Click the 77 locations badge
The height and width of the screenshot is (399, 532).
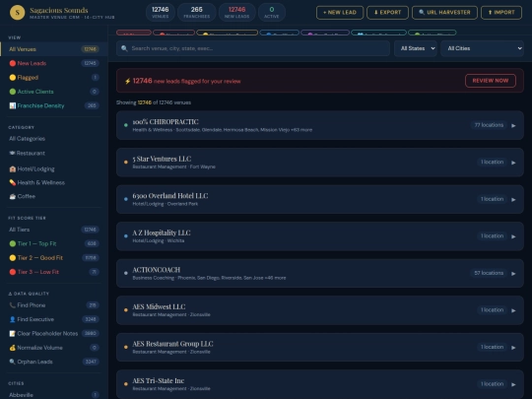pyautogui.click(x=489, y=125)
